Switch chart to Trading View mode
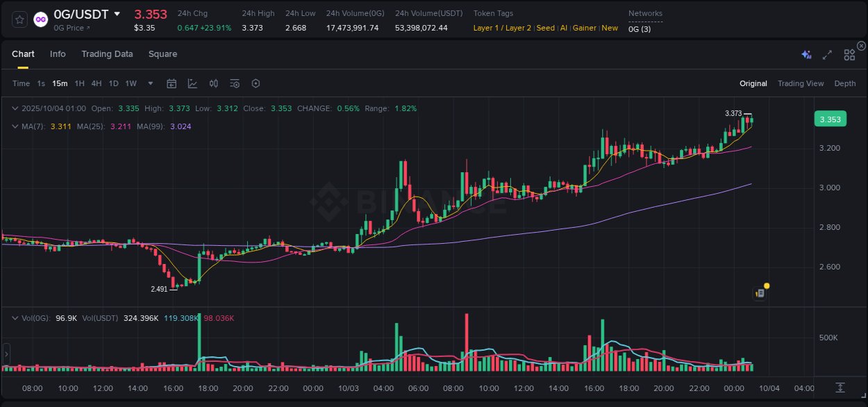The image size is (868, 407). tap(800, 83)
